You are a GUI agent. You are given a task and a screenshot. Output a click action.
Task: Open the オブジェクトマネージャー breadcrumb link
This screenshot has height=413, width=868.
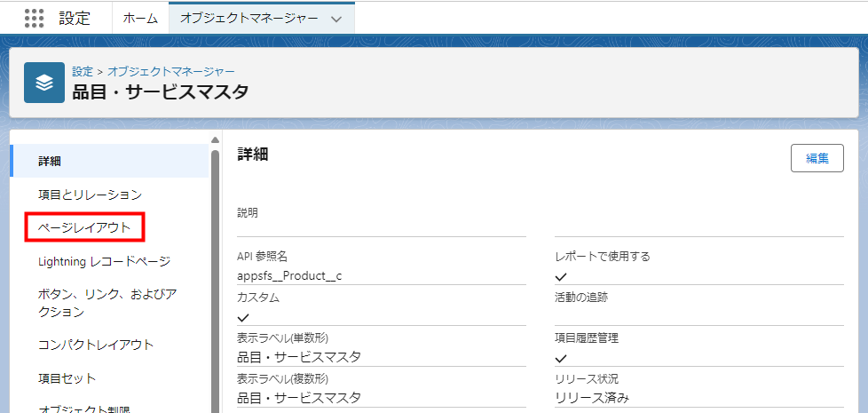(x=171, y=70)
